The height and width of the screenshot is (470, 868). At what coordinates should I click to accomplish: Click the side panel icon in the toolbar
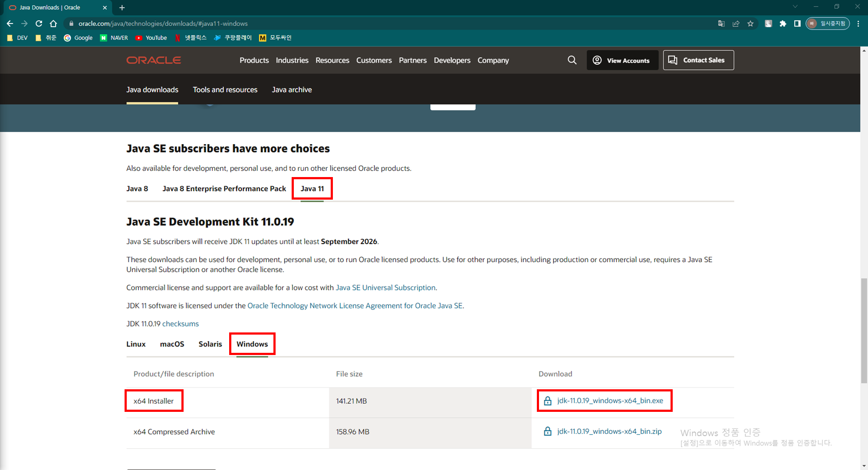[x=797, y=23]
